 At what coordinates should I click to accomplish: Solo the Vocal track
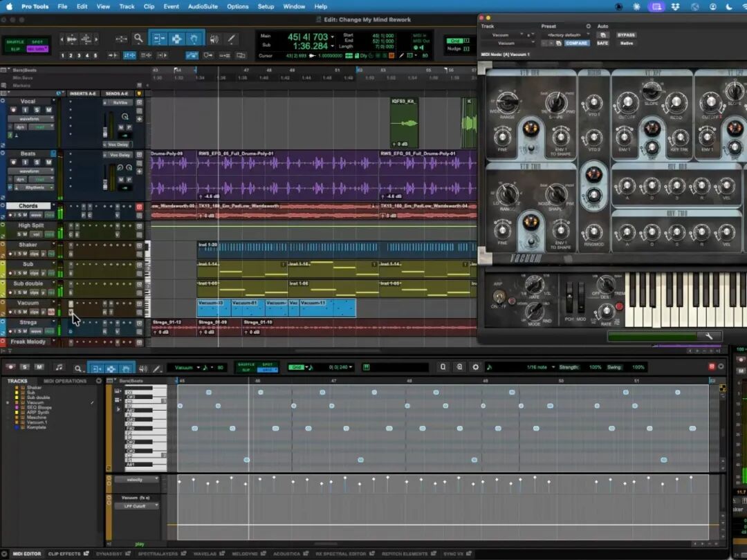point(37,110)
